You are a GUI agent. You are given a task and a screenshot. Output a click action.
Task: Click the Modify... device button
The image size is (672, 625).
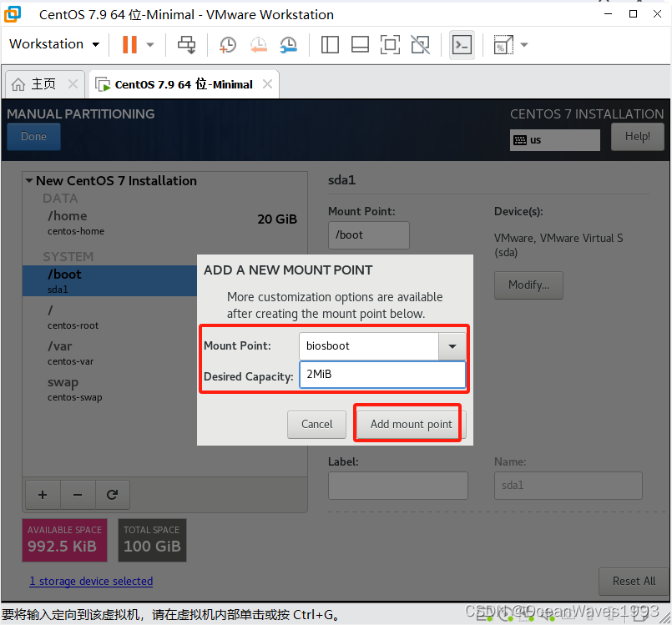pyautogui.click(x=528, y=285)
